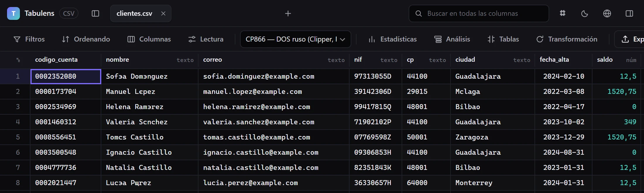Screen dimensions: 644x193
Task: Open Tablas view
Action: coord(503,39)
